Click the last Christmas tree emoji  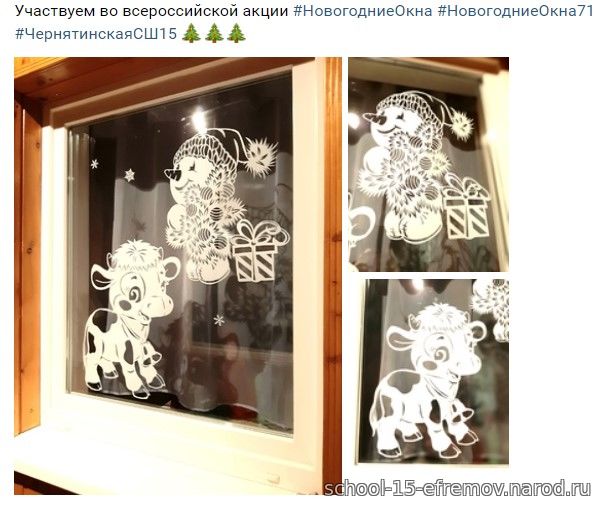point(236,33)
